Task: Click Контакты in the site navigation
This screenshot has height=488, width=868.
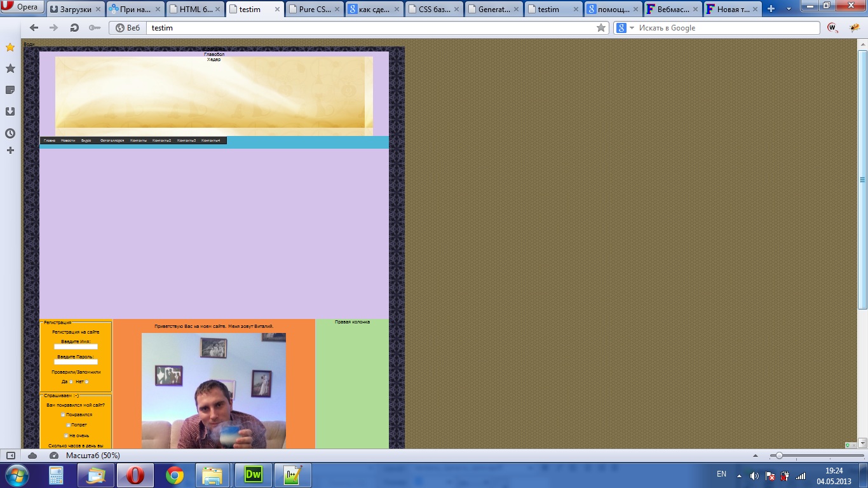Action: point(139,140)
